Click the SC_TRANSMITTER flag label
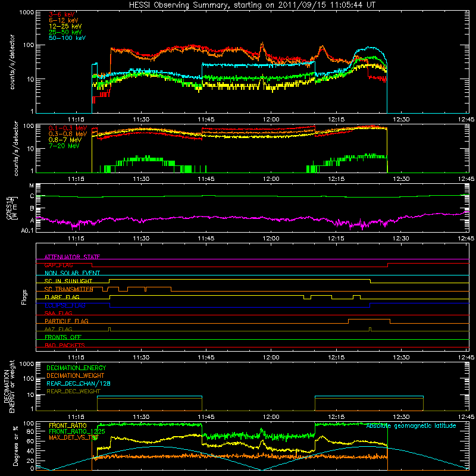Screen dimensions: 476x476 [69, 289]
